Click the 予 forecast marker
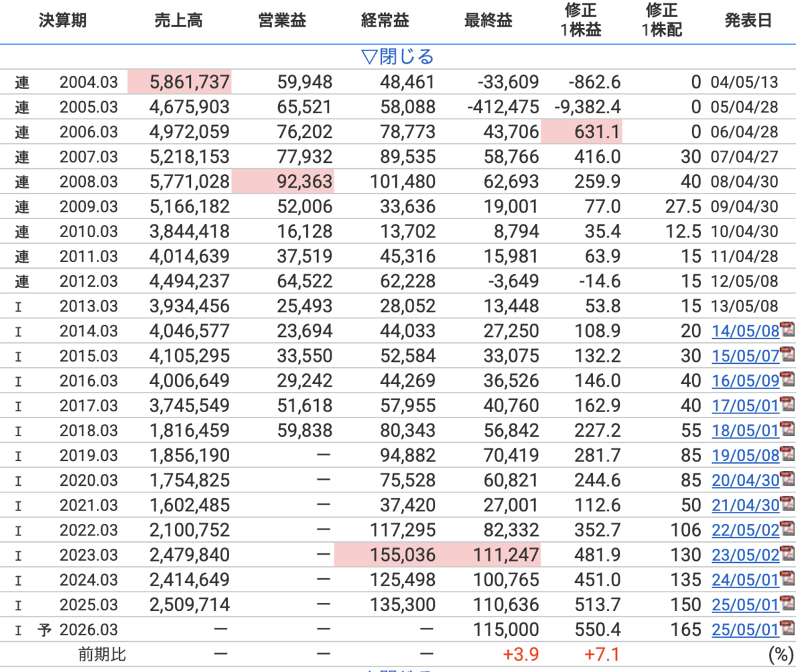 point(44,629)
